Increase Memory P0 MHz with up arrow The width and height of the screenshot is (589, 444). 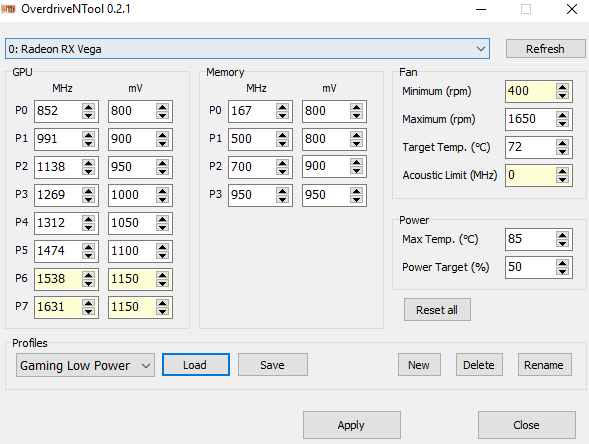[x=282, y=107]
